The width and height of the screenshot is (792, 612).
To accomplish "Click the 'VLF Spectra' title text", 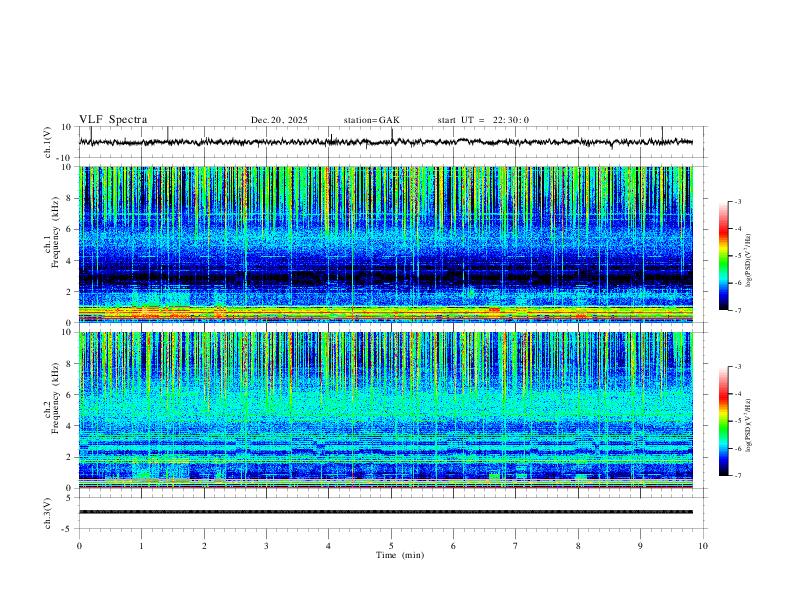I will (113, 120).
